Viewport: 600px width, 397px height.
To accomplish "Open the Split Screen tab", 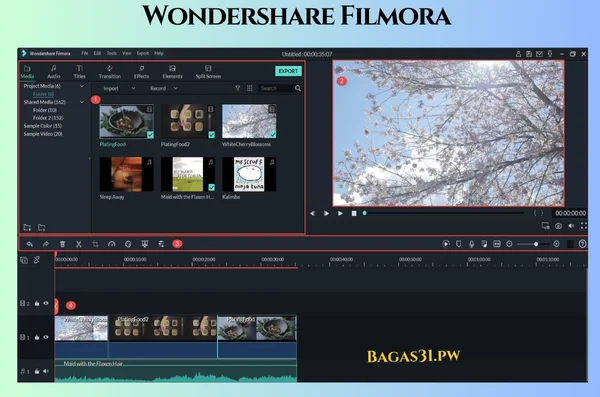I will click(208, 72).
